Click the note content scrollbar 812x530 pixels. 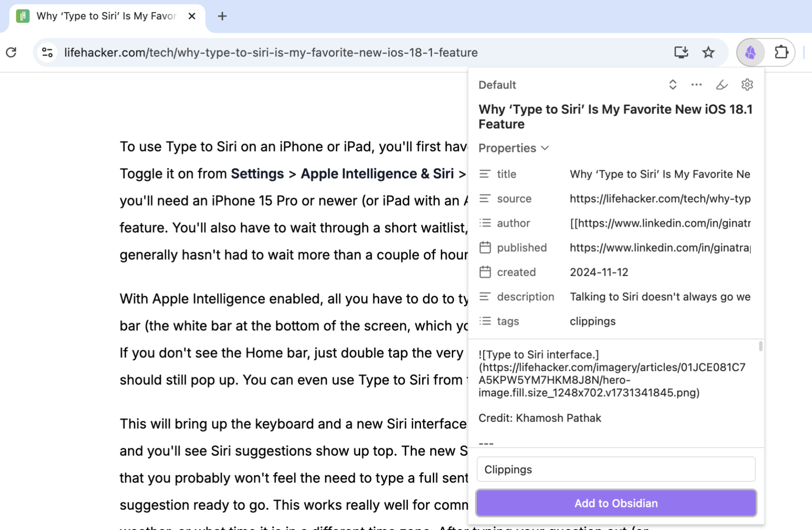[x=760, y=346]
